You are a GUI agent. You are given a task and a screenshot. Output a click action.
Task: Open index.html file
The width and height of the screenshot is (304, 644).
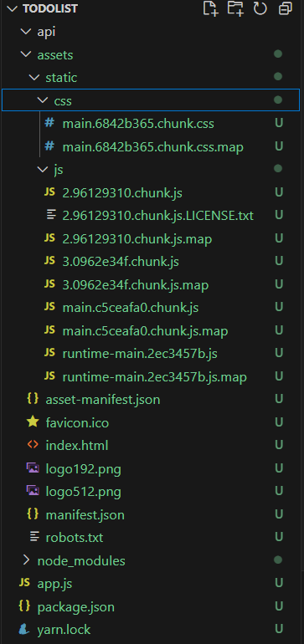[77, 445]
